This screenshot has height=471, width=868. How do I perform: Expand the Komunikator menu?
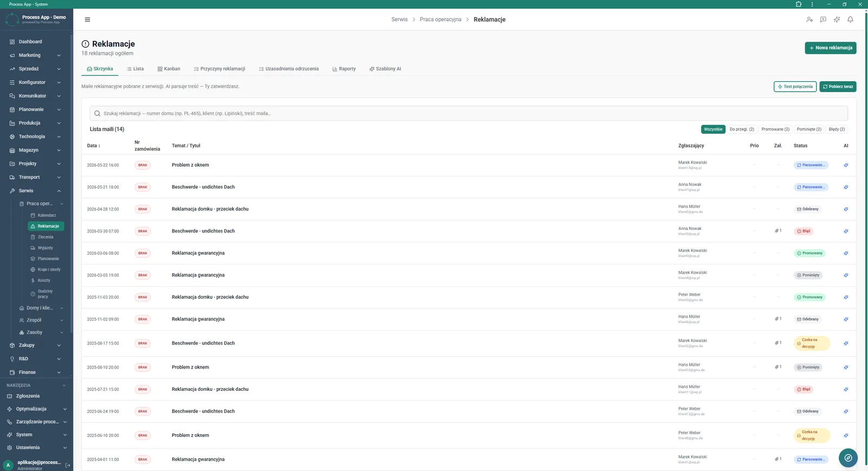pyautogui.click(x=36, y=96)
